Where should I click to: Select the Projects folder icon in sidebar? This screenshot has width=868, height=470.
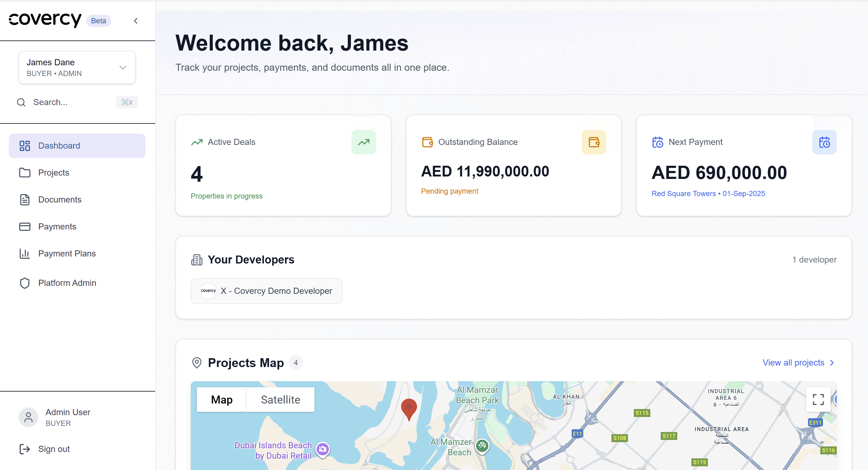[24, 172]
